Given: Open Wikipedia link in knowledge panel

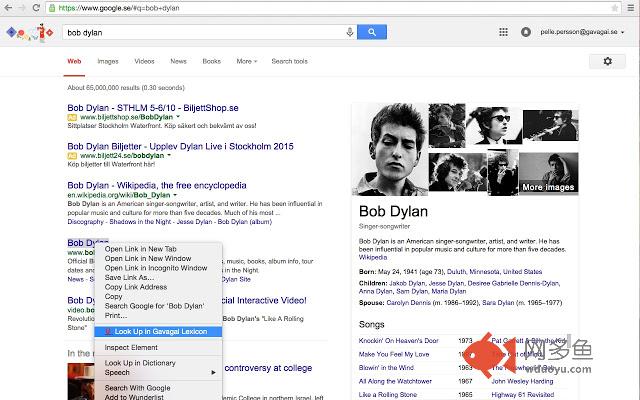Looking at the screenshot, I should [373, 257].
